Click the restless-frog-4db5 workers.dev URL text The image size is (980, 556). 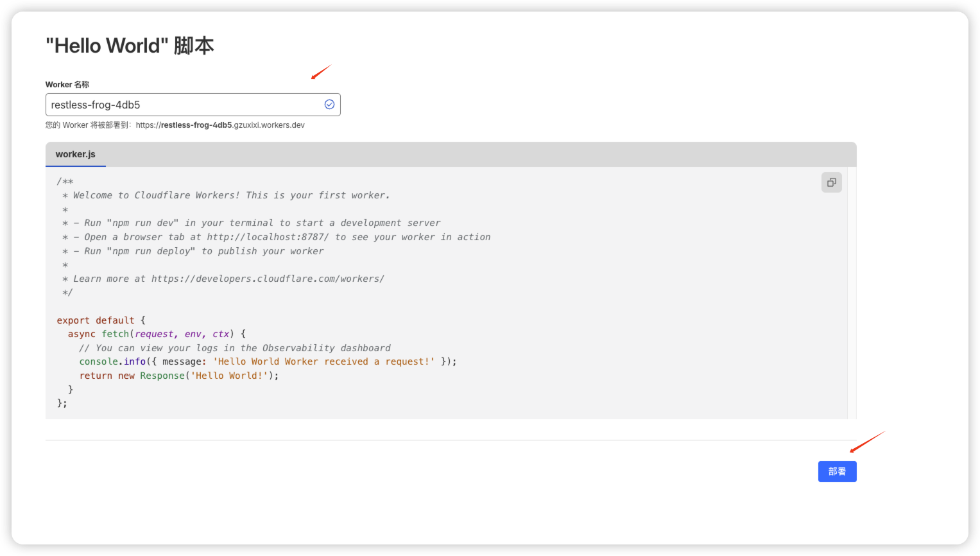click(220, 125)
